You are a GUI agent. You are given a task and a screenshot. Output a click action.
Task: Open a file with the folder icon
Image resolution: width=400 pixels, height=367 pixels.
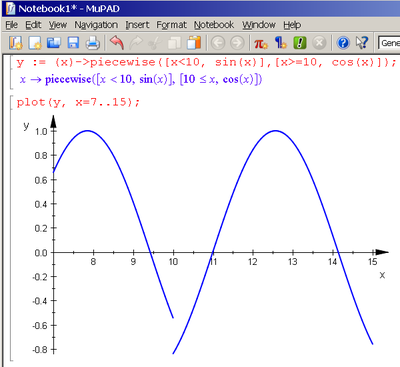[x=54, y=43]
